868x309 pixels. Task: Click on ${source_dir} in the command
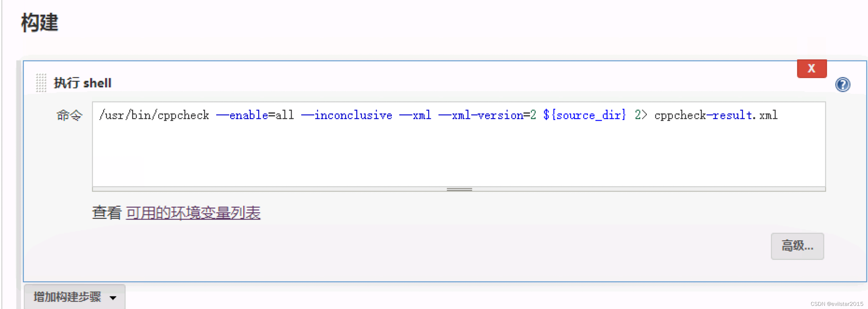(584, 115)
